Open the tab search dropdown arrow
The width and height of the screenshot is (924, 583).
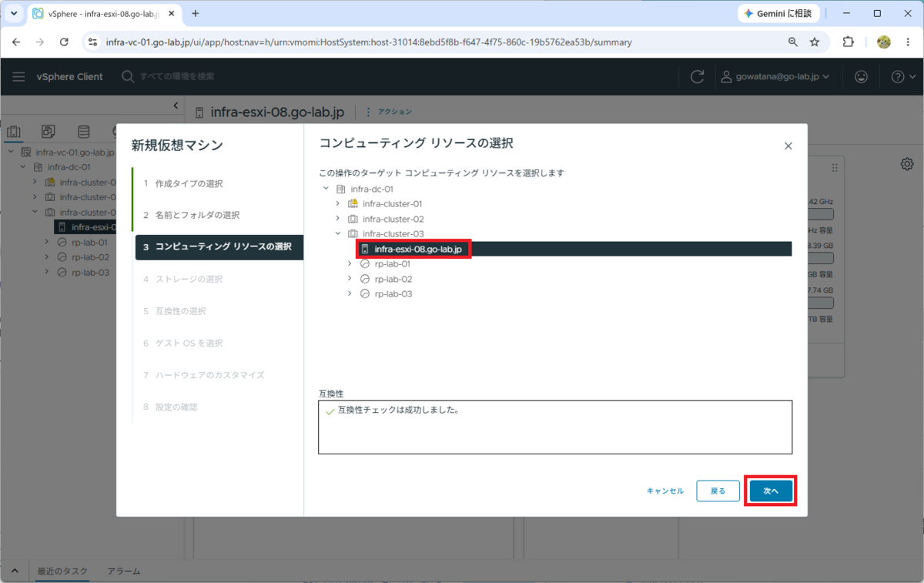tap(14, 14)
